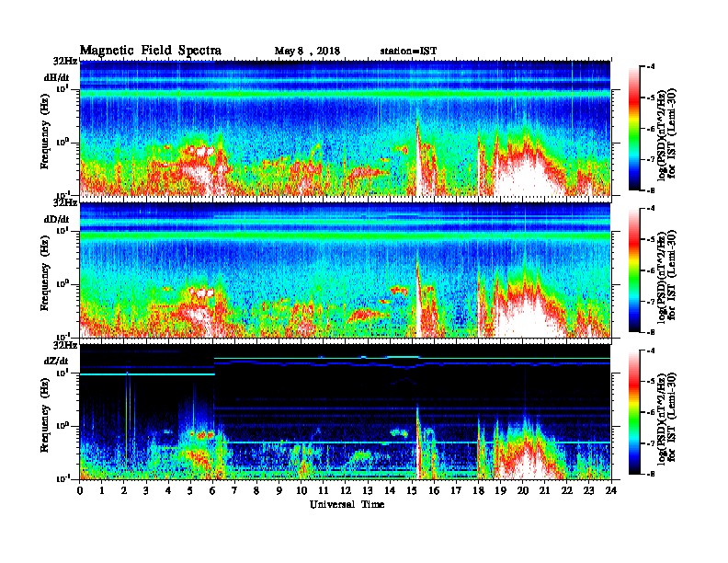
Task: Click the "6" hour tick on the time axis
Action: coord(212,491)
